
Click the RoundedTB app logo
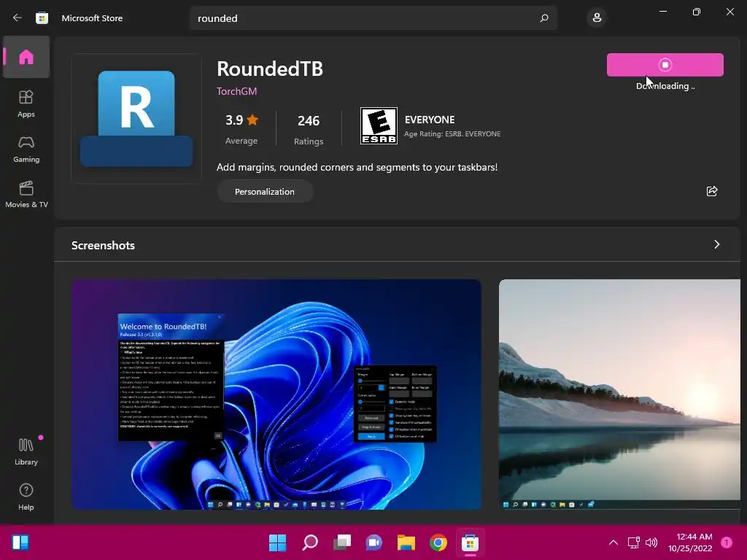(x=136, y=119)
